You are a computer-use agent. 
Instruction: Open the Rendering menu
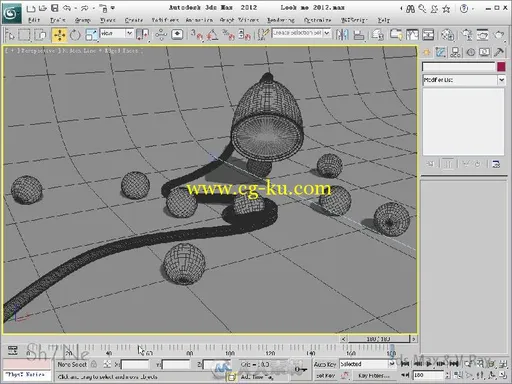coord(281,20)
